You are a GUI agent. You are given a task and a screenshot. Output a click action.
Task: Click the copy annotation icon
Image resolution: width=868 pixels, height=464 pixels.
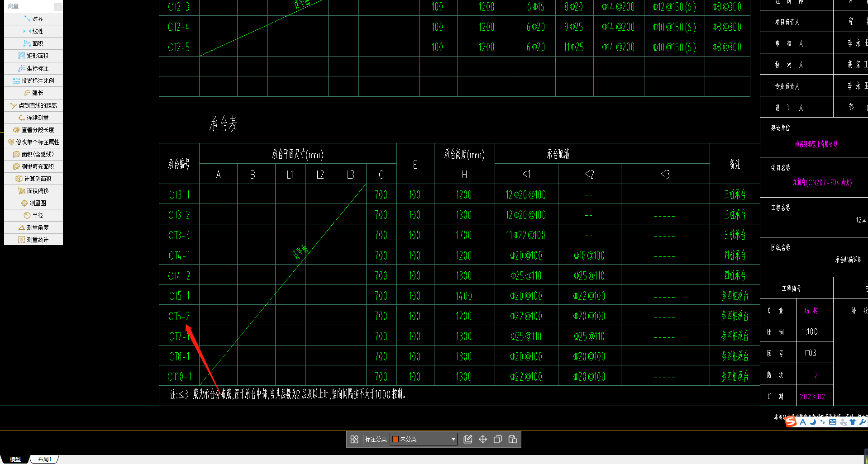click(498, 439)
